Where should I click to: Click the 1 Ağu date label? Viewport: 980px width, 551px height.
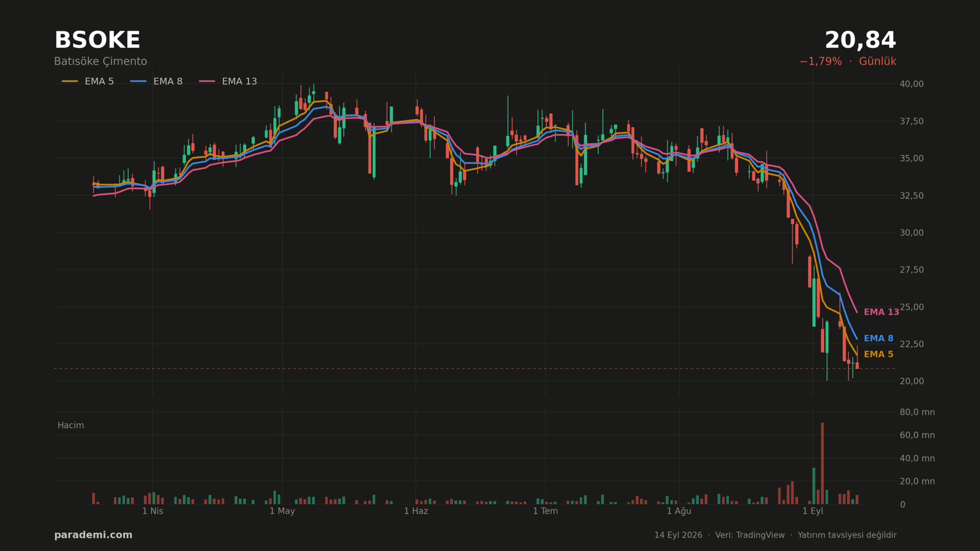(x=679, y=511)
